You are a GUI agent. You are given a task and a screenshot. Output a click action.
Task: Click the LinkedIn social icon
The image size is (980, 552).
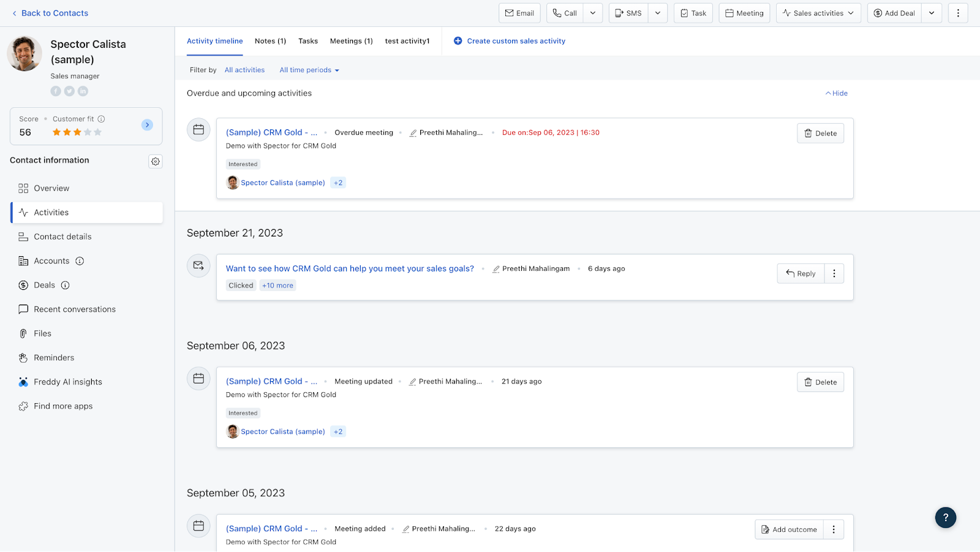coord(83,91)
